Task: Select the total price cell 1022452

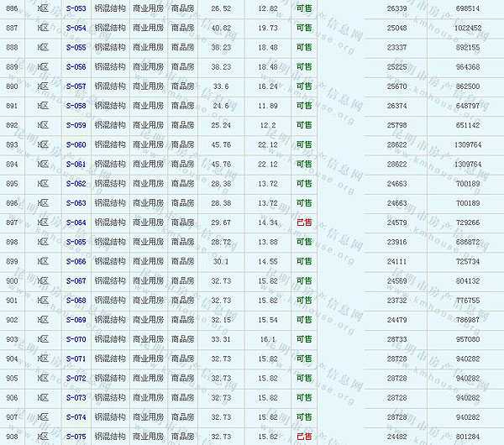Action: pyautogui.click(x=467, y=28)
